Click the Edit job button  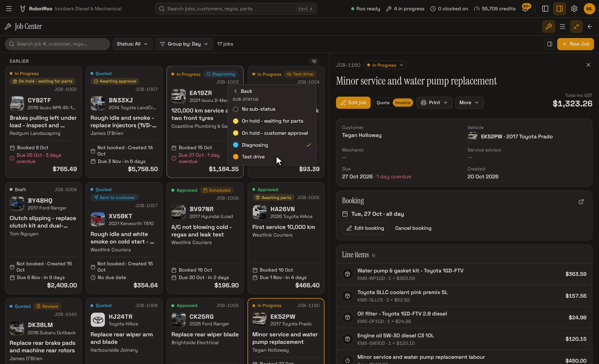(353, 103)
